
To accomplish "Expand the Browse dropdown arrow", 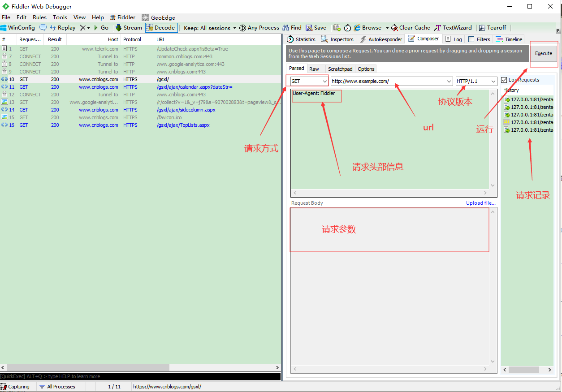I will tap(387, 28).
